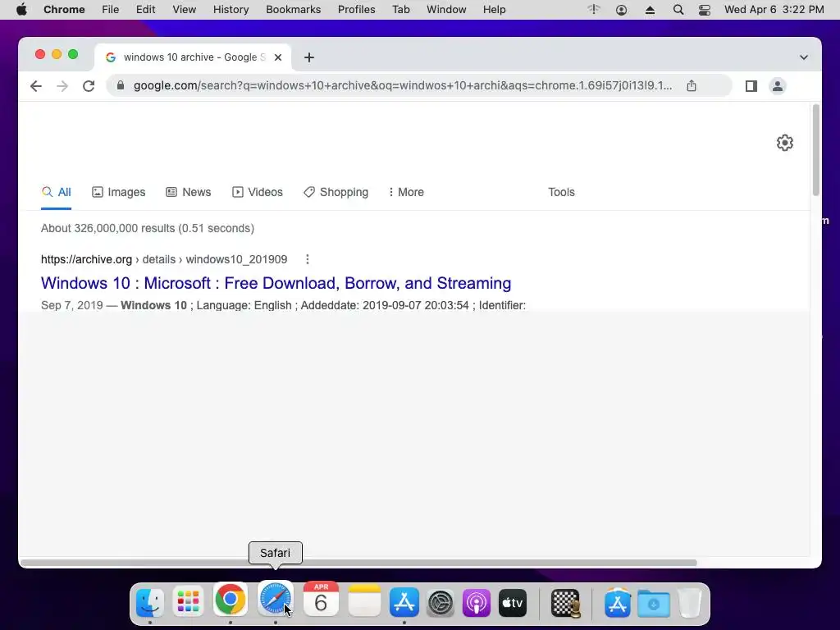This screenshot has width=840, height=630.
Task: Open Control Center in menu bar
Action: [x=705, y=10]
